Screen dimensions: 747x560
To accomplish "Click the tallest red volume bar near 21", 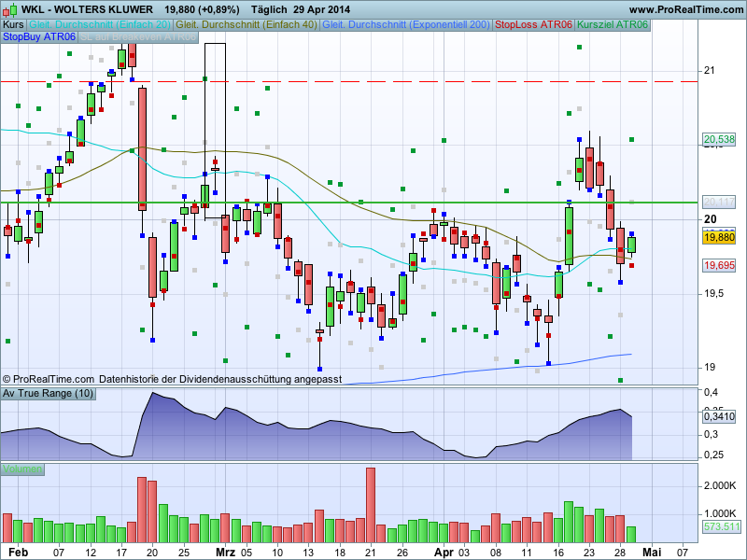I will point(371,505).
